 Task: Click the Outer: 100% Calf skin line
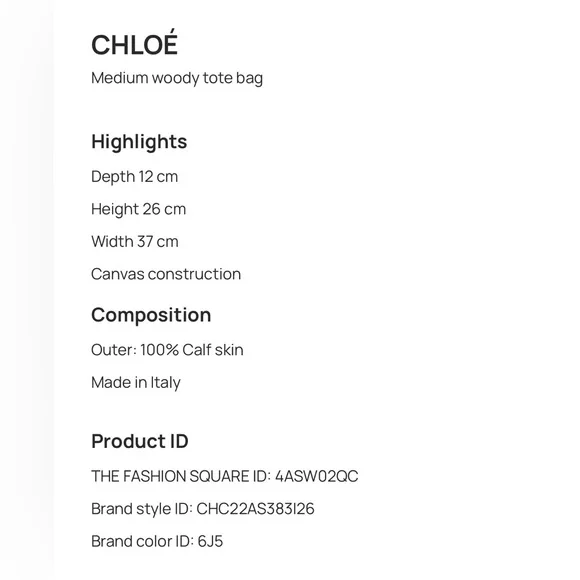pos(167,350)
